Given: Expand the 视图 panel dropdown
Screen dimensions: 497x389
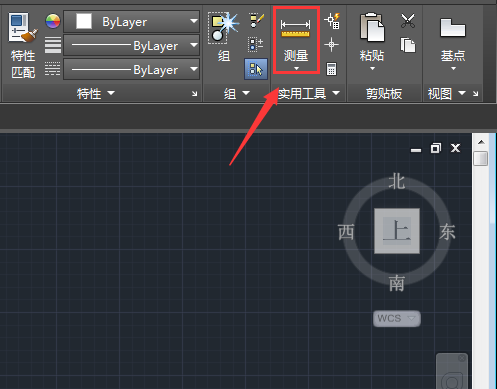Looking at the screenshot, I should click(x=462, y=93).
